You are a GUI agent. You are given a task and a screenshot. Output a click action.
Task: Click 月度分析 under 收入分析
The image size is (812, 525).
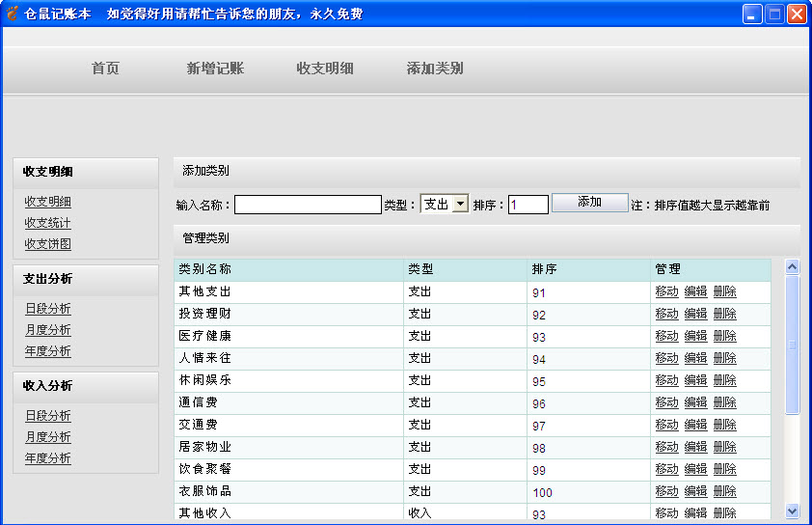[x=47, y=437]
